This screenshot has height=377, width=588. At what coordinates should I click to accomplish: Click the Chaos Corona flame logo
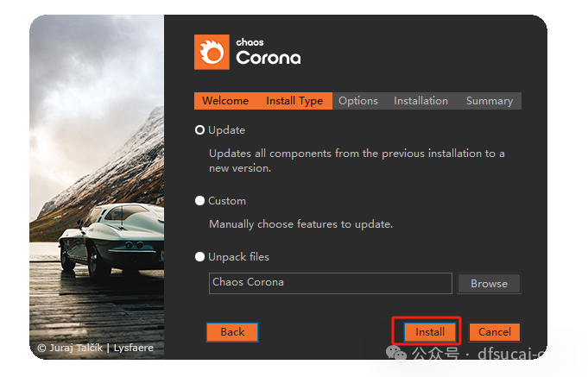212,52
